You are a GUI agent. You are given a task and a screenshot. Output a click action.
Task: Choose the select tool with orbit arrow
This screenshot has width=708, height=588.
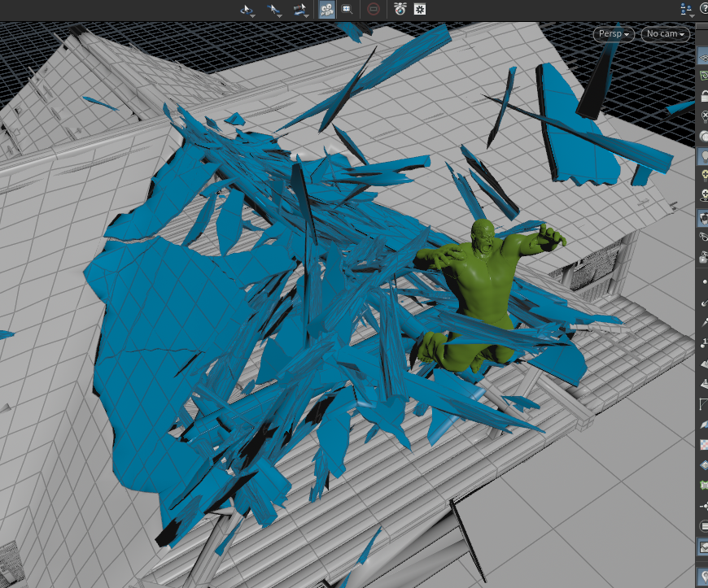click(247, 10)
